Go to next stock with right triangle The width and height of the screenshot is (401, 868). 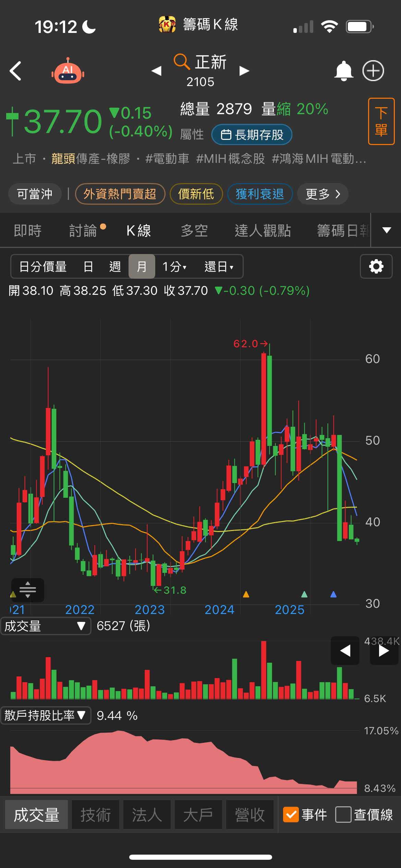[244, 71]
